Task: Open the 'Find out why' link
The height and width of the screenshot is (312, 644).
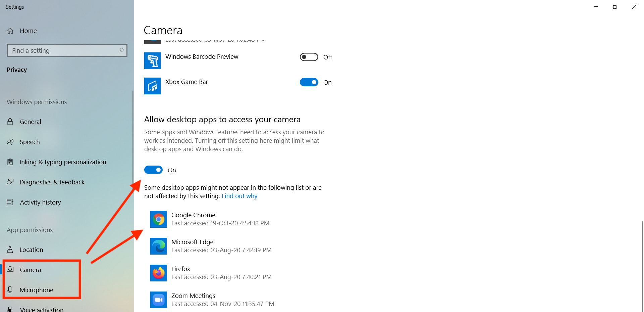Action: [x=239, y=196]
